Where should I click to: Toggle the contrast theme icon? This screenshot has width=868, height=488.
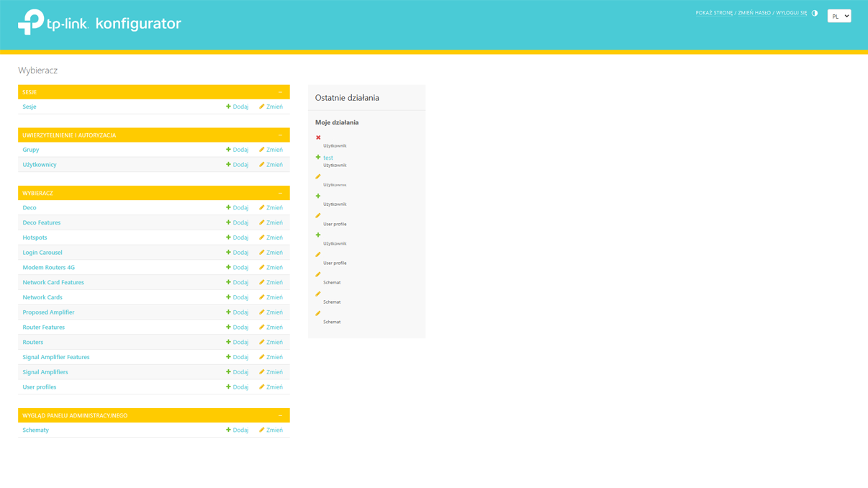click(x=815, y=13)
